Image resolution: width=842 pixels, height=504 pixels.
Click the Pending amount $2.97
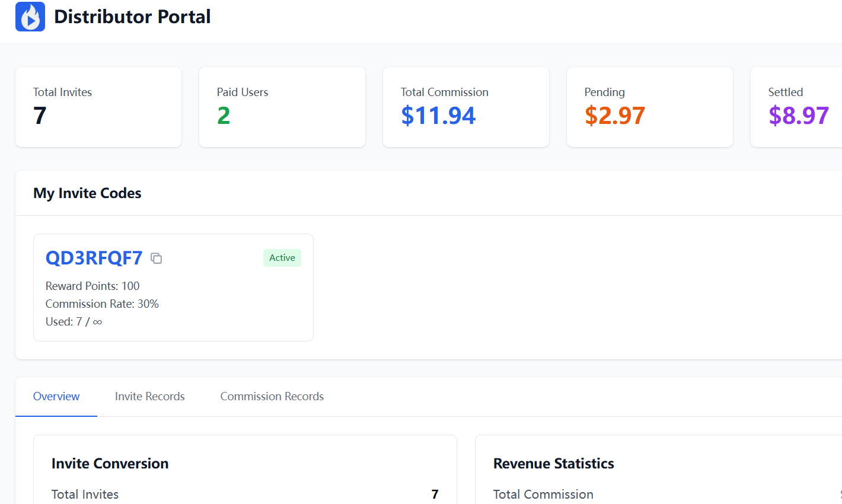point(615,116)
